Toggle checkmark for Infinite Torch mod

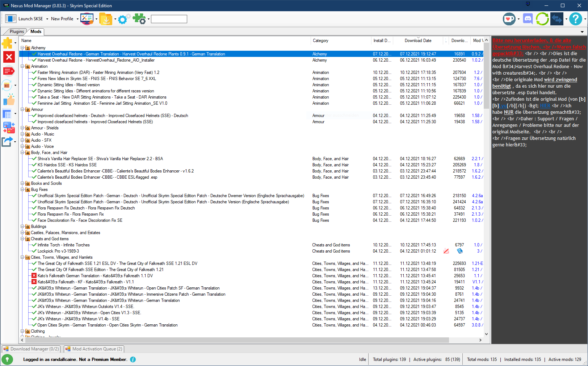(x=34, y=245)
